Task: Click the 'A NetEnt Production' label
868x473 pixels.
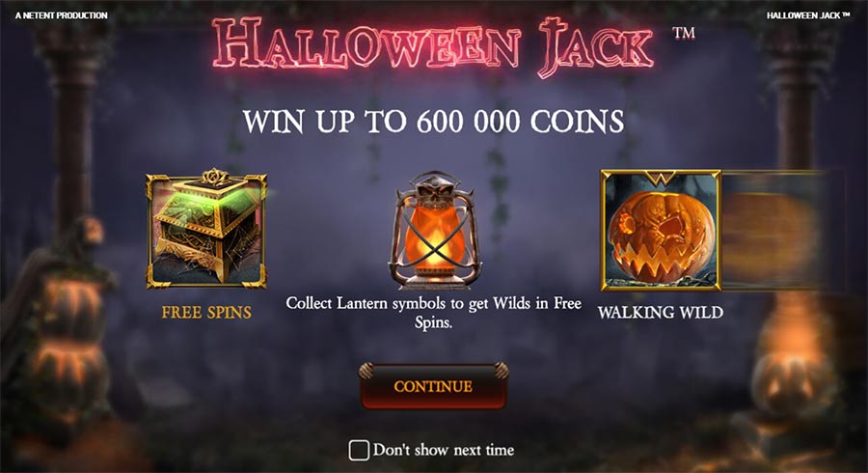Action: pyautogui.click(x=62, y=15)
